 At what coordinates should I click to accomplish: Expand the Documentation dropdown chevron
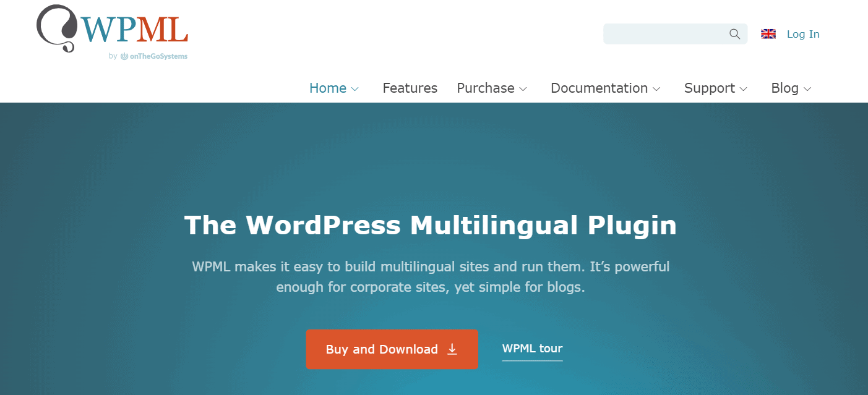(x=656, y=89)
